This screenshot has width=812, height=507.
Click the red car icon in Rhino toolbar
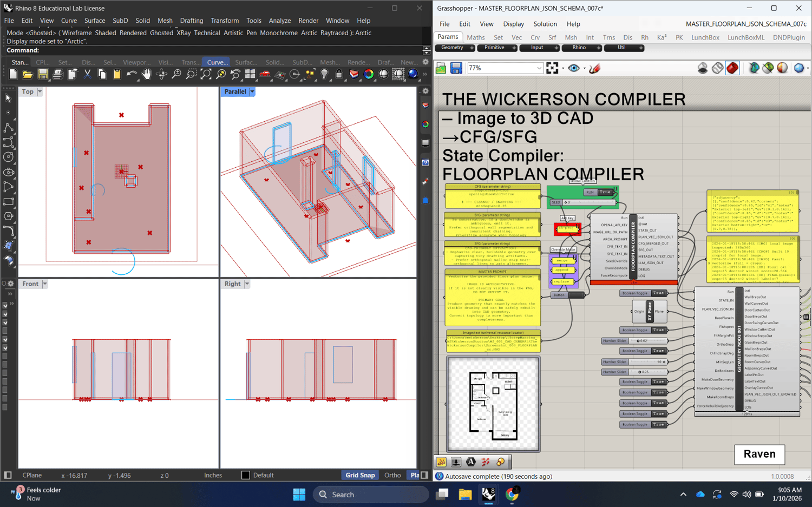[265, 75]
